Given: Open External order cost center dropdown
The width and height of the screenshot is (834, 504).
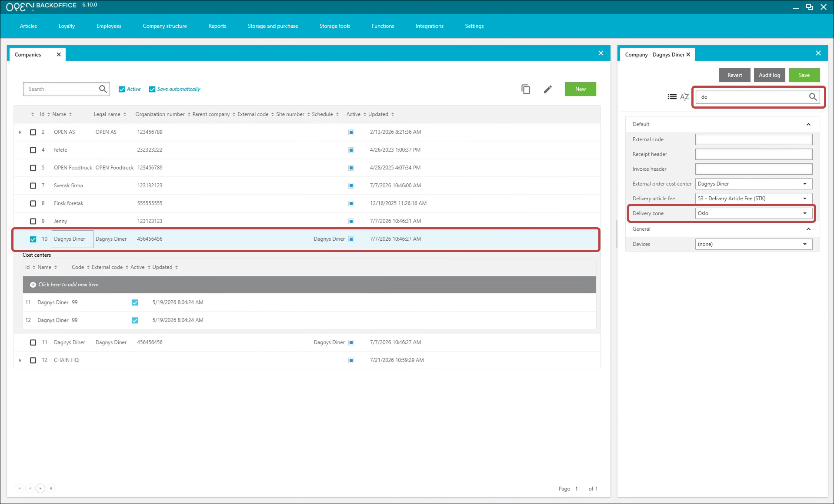Looking at the screenshot, I should point(754,184).
